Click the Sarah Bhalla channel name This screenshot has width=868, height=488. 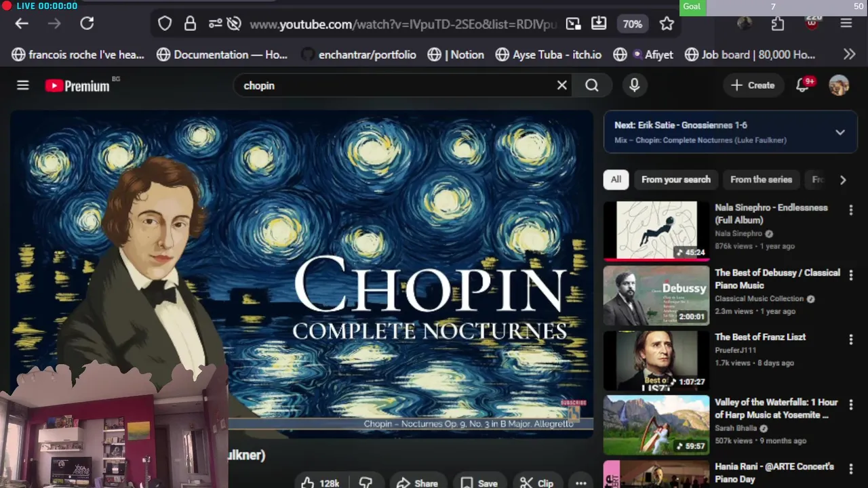pos(736,428)
